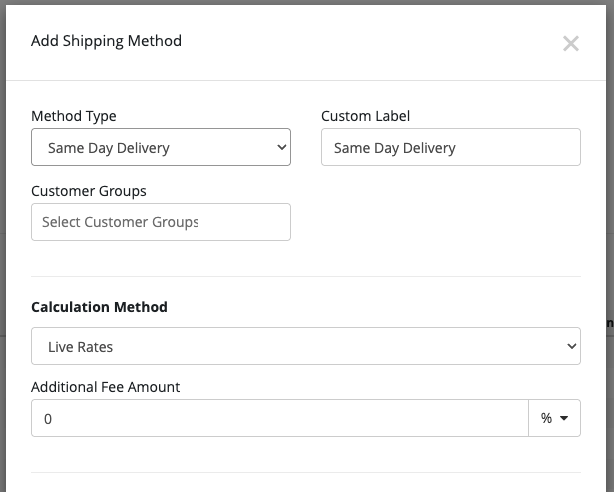The height and width of the screenshot is (492, 614).
Task: Click the Add Shipping Method title
Action: point(107,41)
